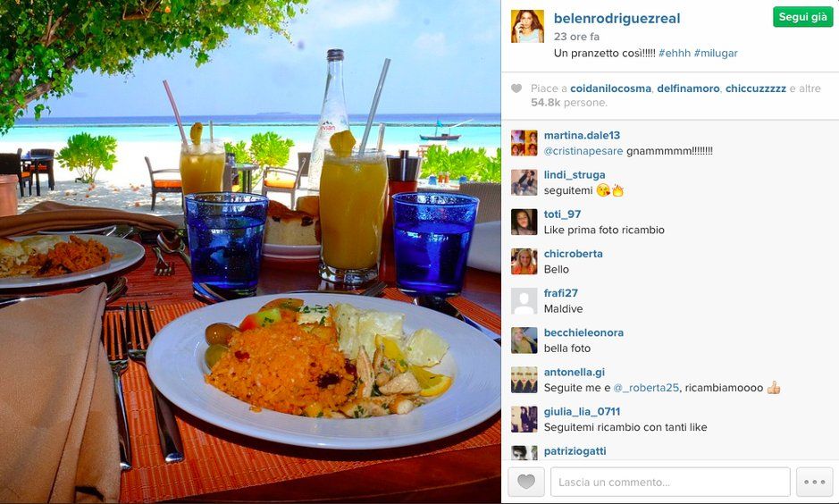Open the beach lunch photo

(x=250, y=251)
